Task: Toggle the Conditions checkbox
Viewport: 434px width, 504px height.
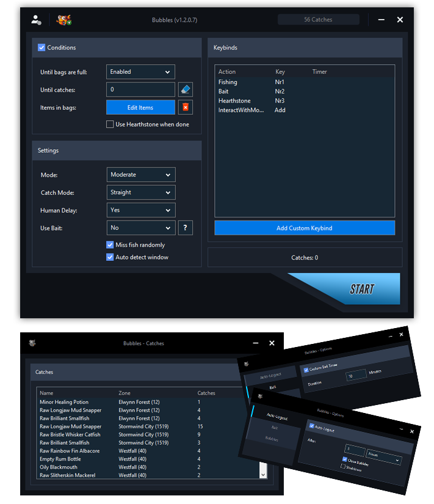Action: pos(42,48)
